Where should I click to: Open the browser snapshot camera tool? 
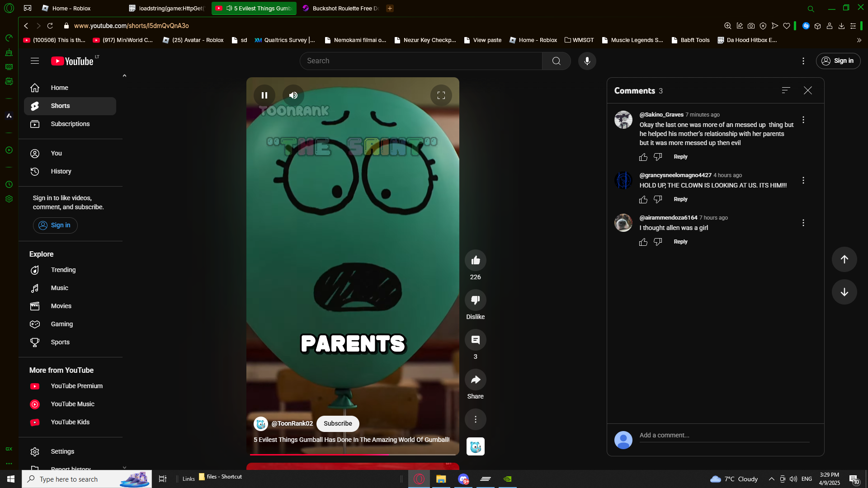tap(751, 26)
